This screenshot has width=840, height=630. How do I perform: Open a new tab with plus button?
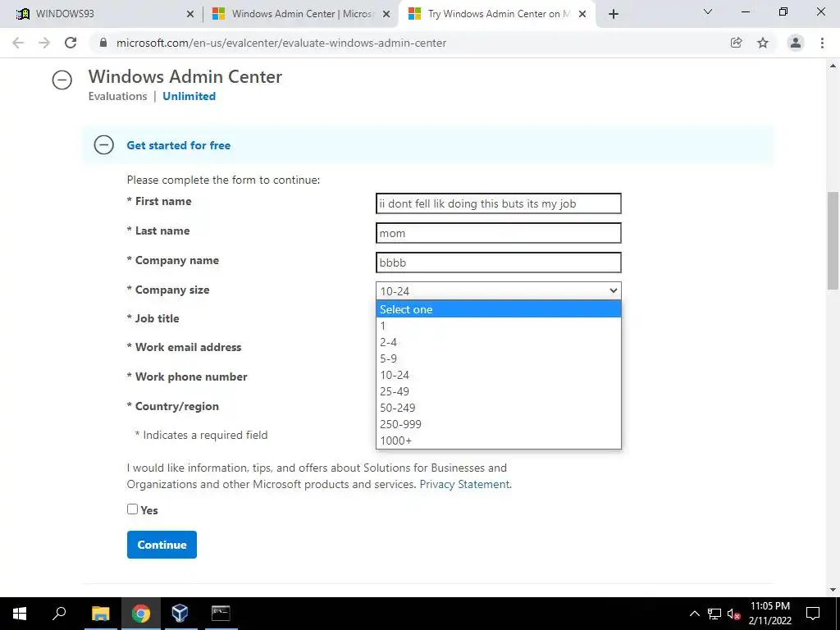614,14
